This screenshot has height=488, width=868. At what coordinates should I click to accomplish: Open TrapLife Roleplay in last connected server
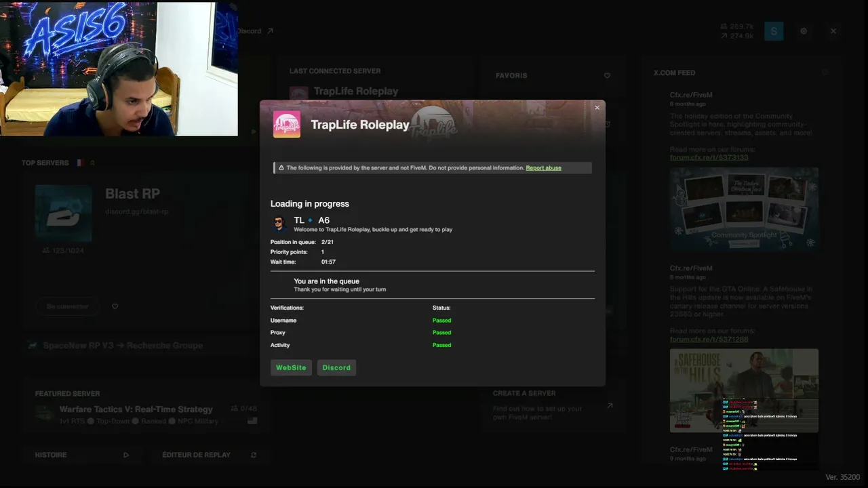pyautogui.click(x=355, y=91)
